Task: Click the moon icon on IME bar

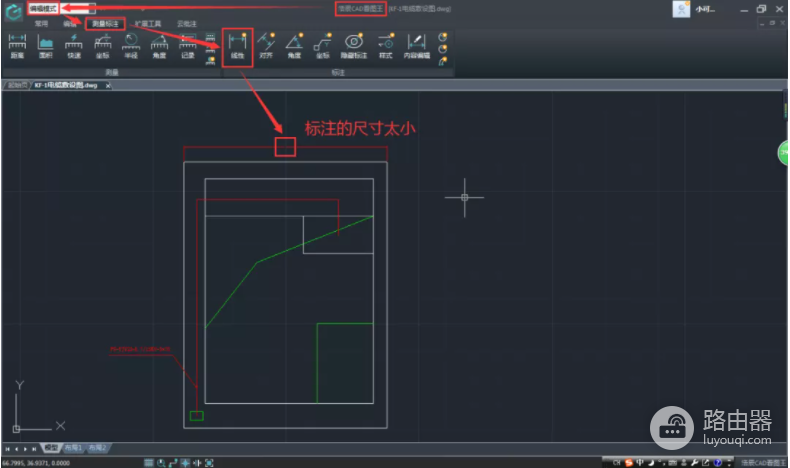Action: 650,462
